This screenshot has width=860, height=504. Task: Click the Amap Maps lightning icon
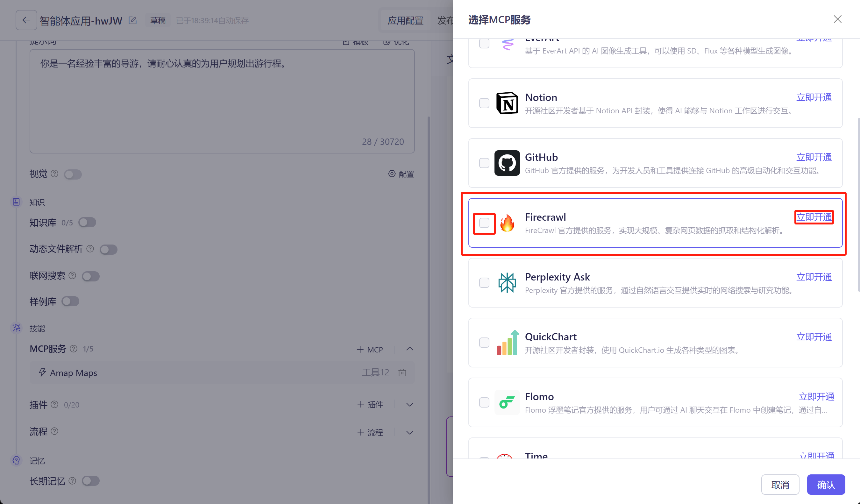click(42, 372)
